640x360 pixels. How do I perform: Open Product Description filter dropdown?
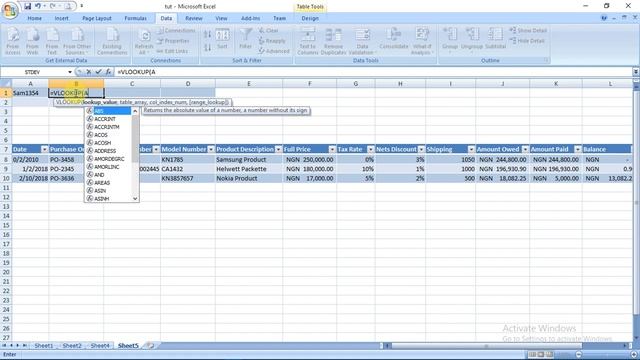278,149
